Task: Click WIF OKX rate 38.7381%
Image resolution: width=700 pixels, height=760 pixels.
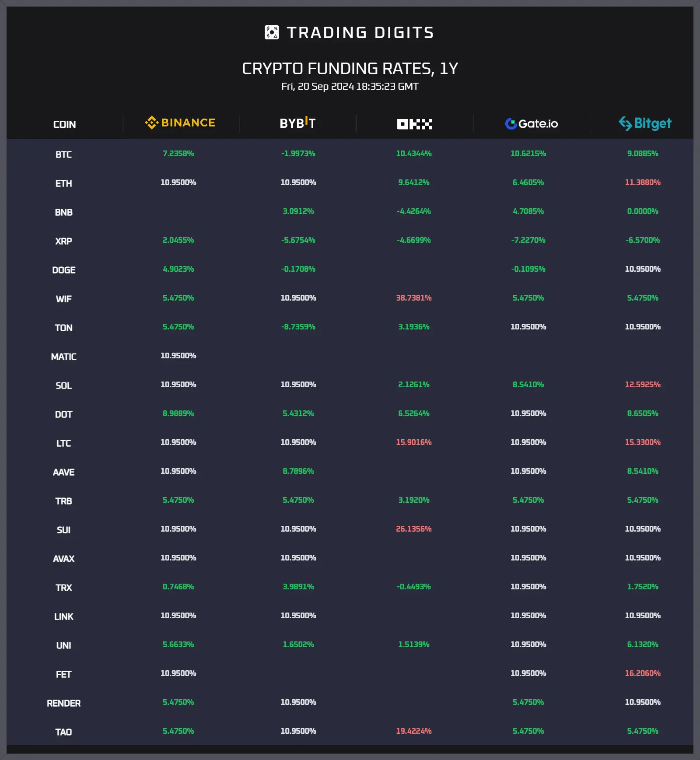Action: pyautogui.click(x=413, y=298)
